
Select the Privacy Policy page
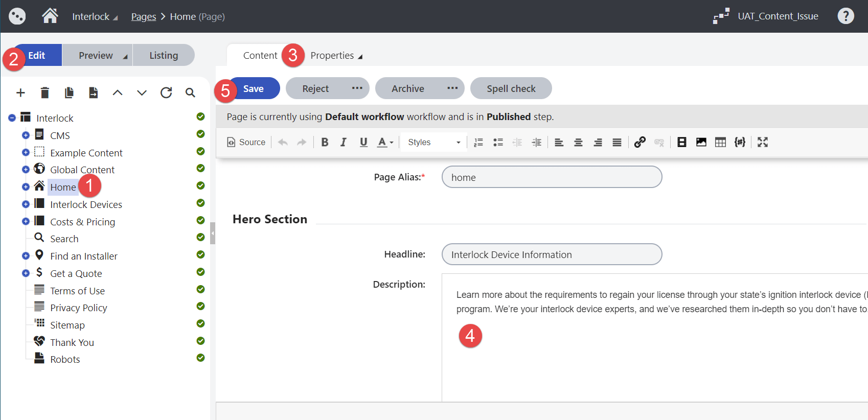[79, 308]
